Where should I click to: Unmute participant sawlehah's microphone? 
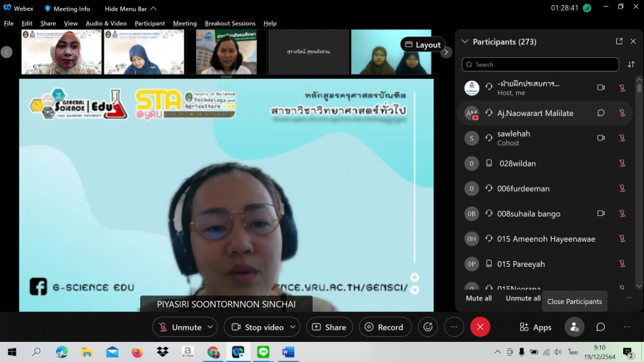(x=622, y=138)
